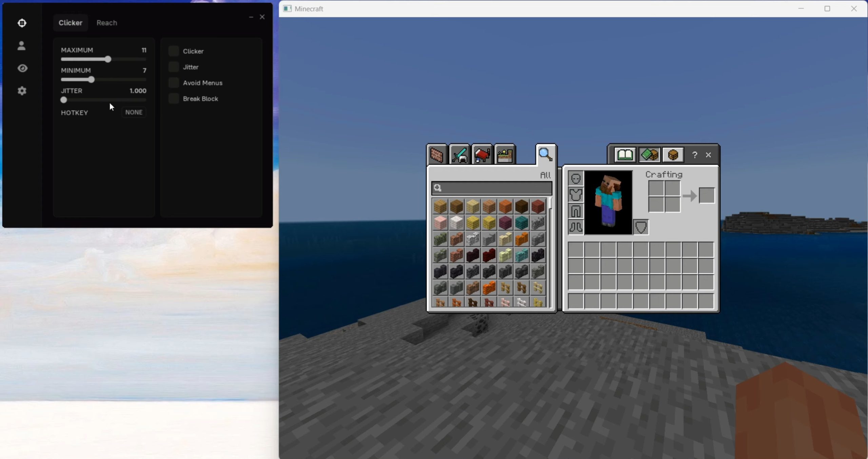868x459 pixels.
Task: Toggle the Avoid Menus checkbox
Action: (x=174, y=83)
